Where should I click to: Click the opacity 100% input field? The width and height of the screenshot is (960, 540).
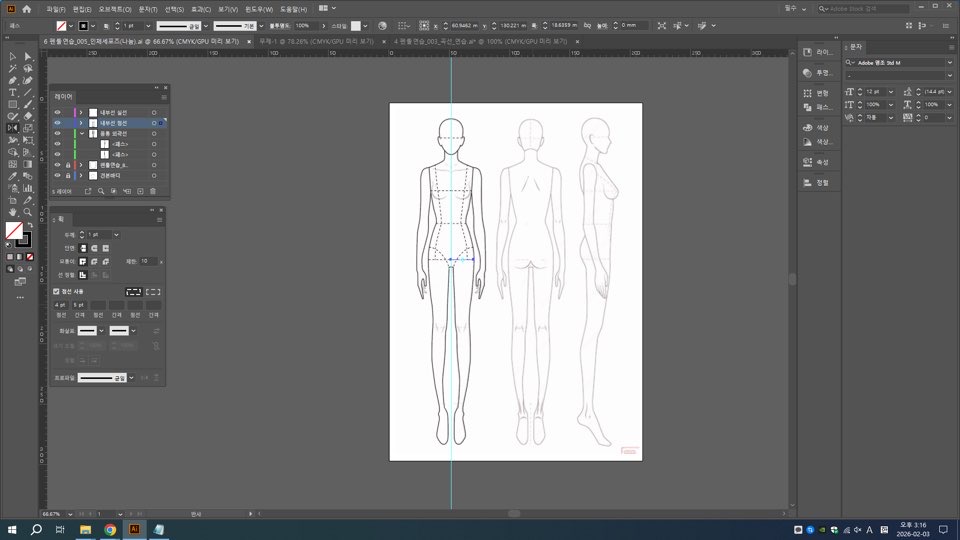[306, 25]
